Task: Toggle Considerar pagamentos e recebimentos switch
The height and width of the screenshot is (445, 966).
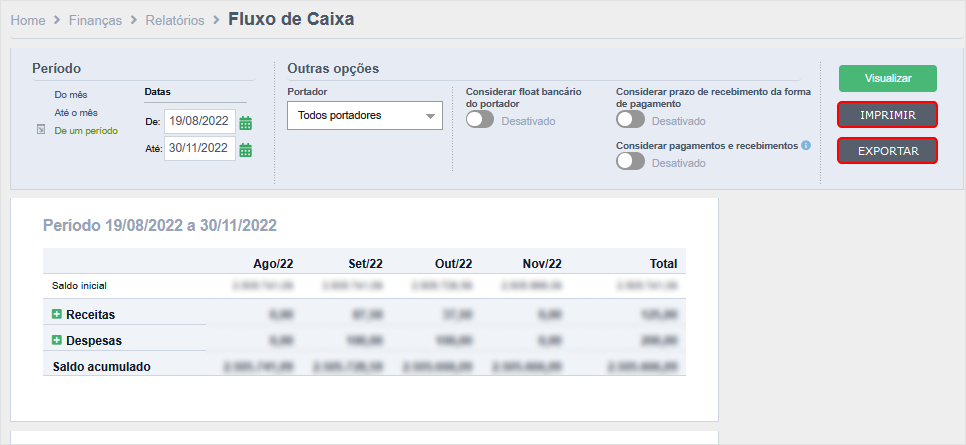Action: [x=630, y=161]
